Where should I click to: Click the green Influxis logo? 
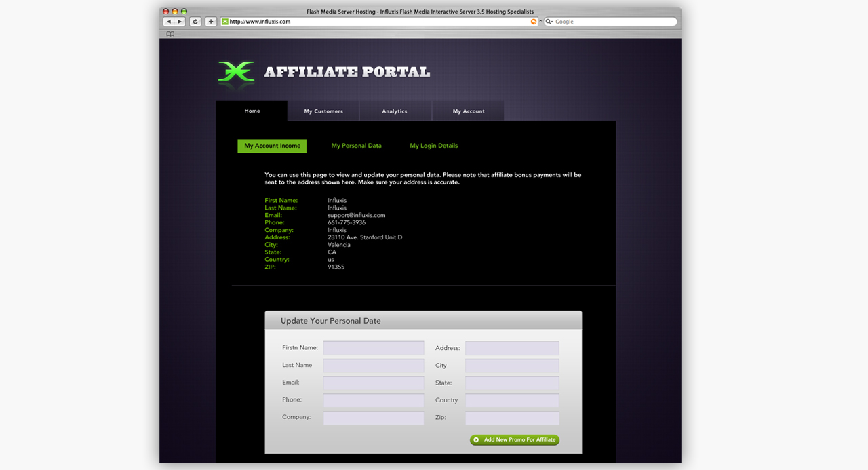coord(235,71)
